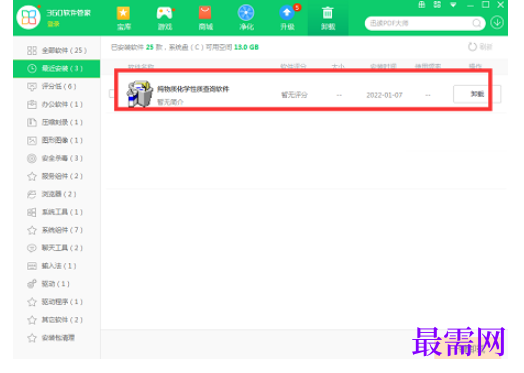
Task: Click the 化学性质查询软件 name text
Action: 193,89
